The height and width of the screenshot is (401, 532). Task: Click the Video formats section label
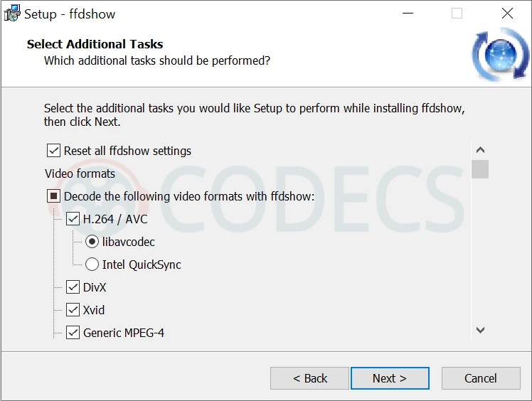(80, 173)
